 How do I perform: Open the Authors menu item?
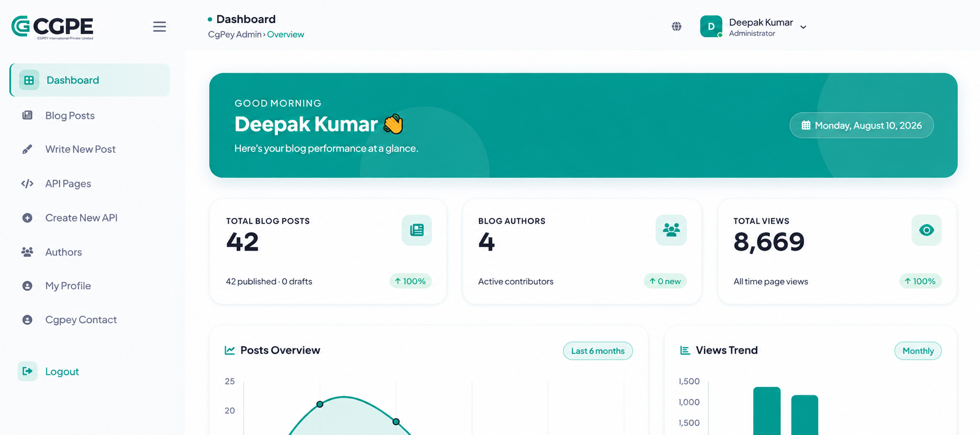coord(63,252)
